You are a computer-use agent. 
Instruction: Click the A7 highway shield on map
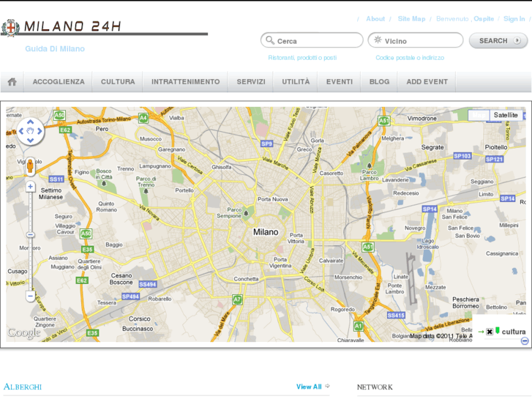237,299
